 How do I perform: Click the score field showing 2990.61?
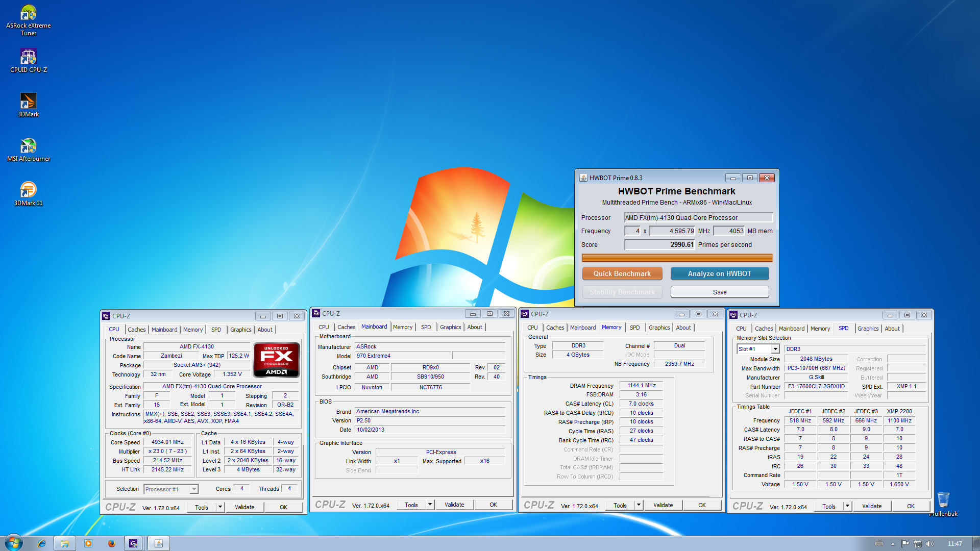click(x=659, y=244)
